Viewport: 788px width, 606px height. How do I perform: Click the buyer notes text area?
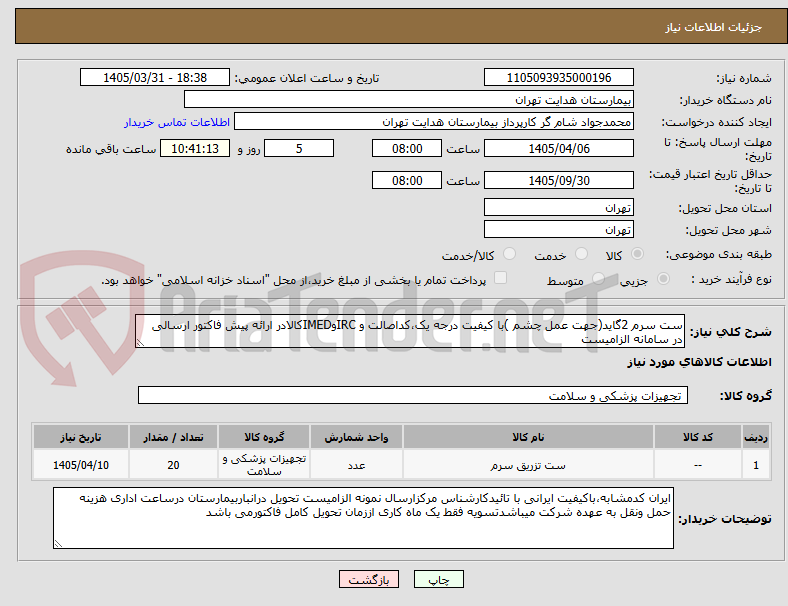tap(363, 518)
